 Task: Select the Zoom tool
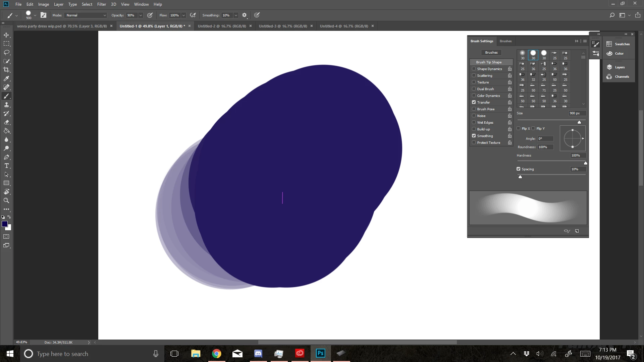[x=6, y=200]
